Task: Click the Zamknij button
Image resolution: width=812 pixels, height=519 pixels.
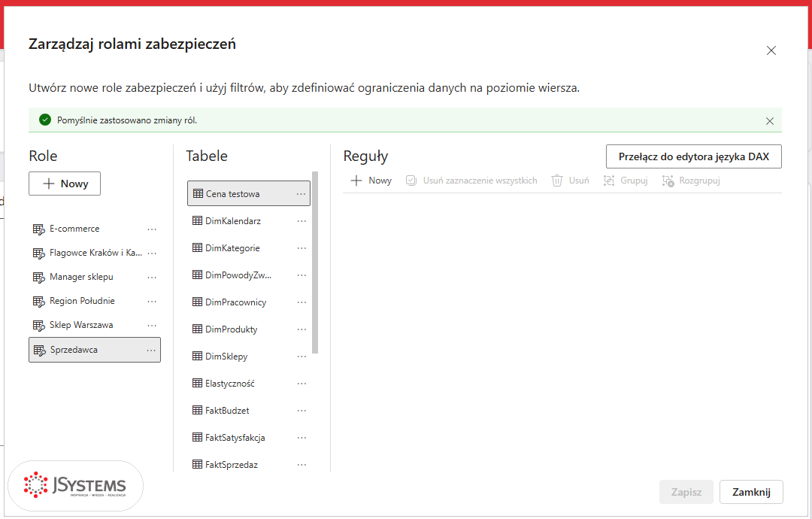Action: (x=751, y=492)
